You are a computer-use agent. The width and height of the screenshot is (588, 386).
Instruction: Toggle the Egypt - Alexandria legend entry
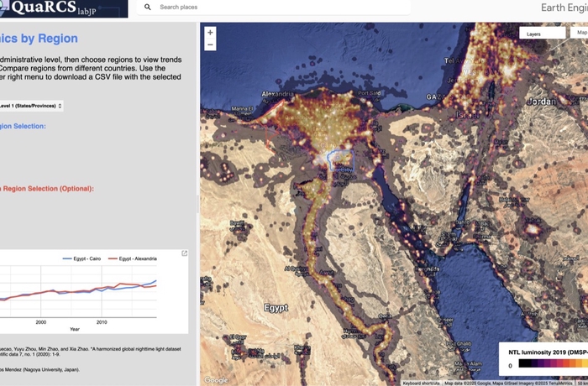(x=134, y=258)
